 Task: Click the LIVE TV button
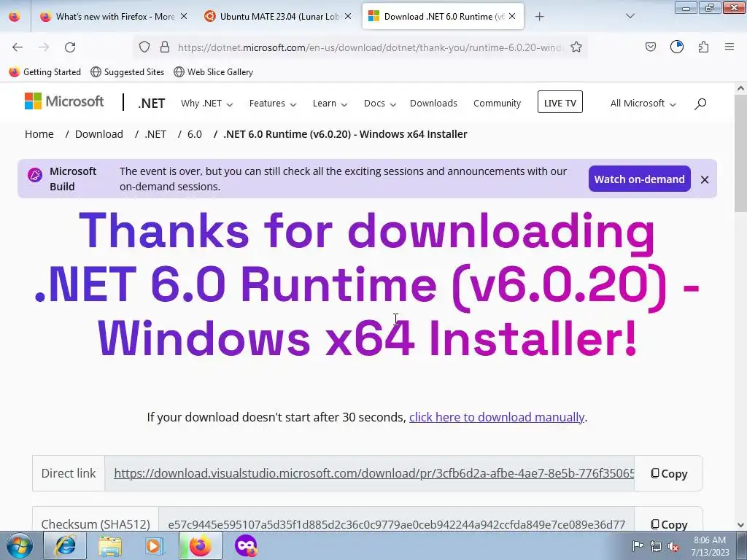tap(560, 102)
